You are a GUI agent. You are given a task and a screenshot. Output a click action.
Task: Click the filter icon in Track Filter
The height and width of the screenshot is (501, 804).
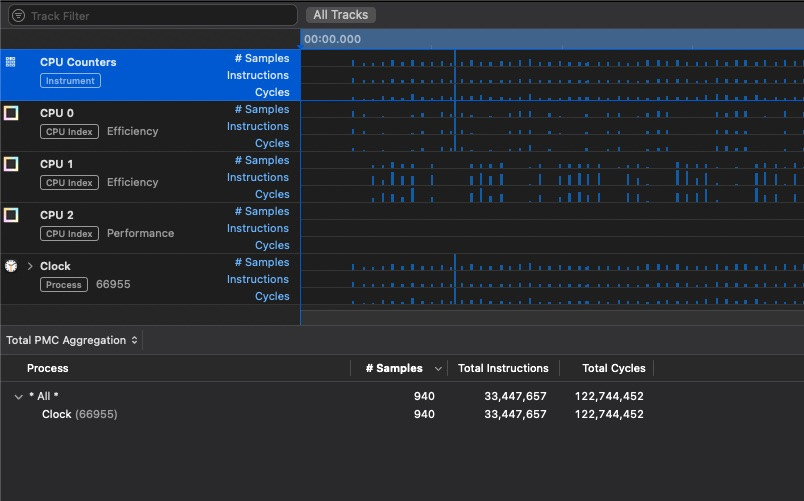pos(18,16)
